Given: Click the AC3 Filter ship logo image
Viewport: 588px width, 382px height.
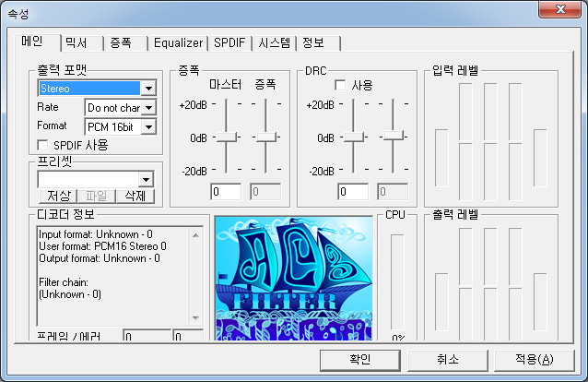Looking at the screenshot, I should coord(294,279).
